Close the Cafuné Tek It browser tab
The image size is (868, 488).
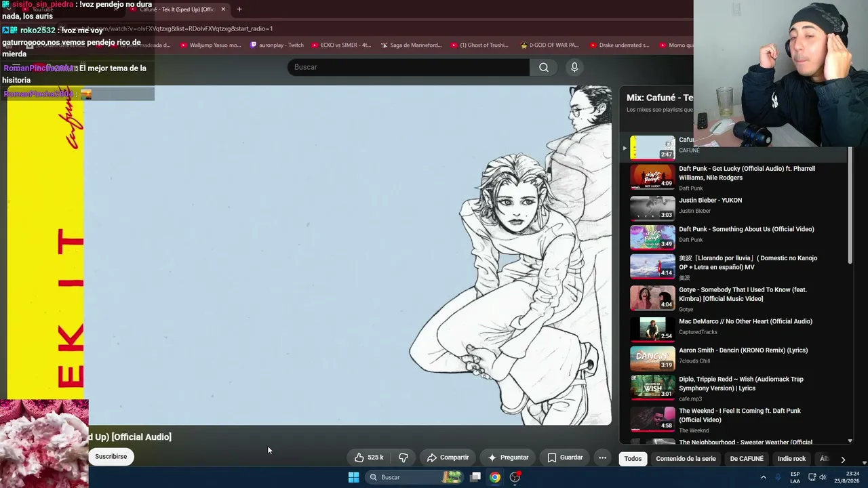click(223, 9)
